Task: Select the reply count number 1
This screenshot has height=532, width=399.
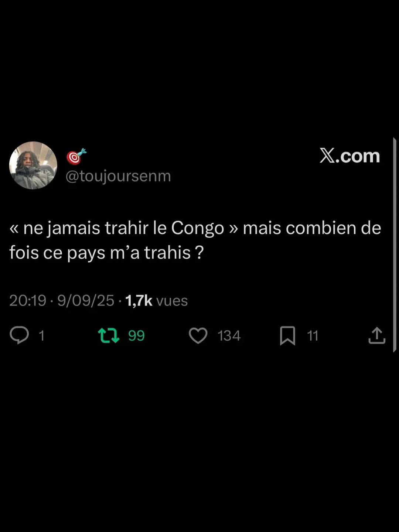Action: pyautogui.click(x=41, y=336)
